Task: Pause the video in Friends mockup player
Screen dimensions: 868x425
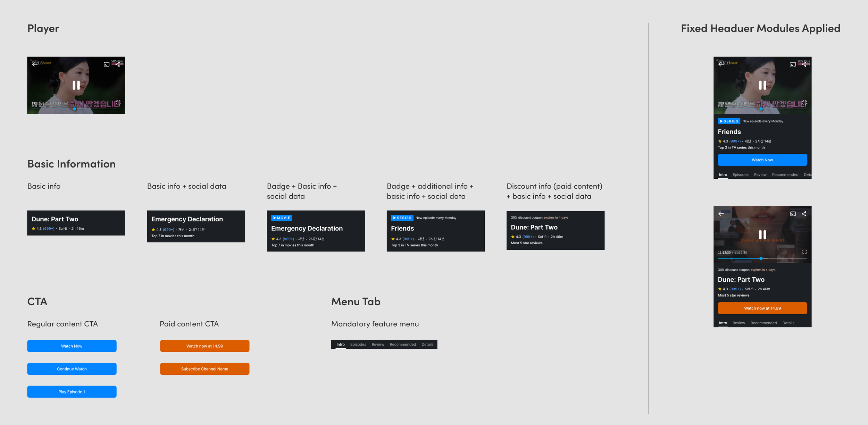Action: [x=762, y=85]
